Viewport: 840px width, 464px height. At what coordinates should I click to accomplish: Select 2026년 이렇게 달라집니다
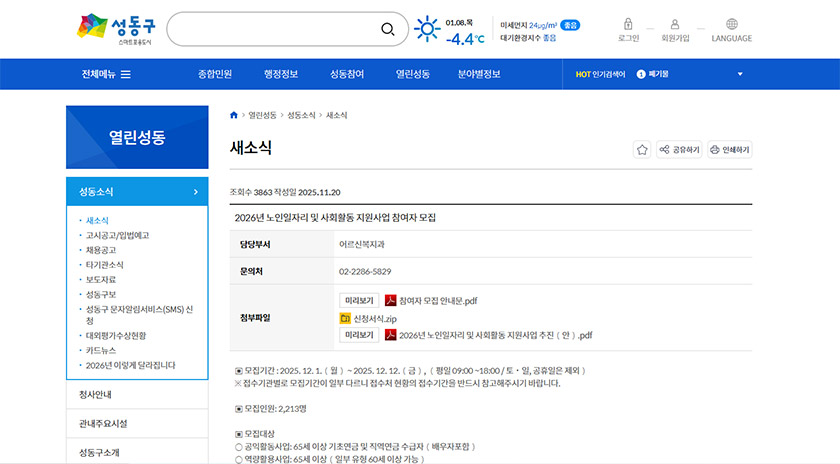[130, 365]
